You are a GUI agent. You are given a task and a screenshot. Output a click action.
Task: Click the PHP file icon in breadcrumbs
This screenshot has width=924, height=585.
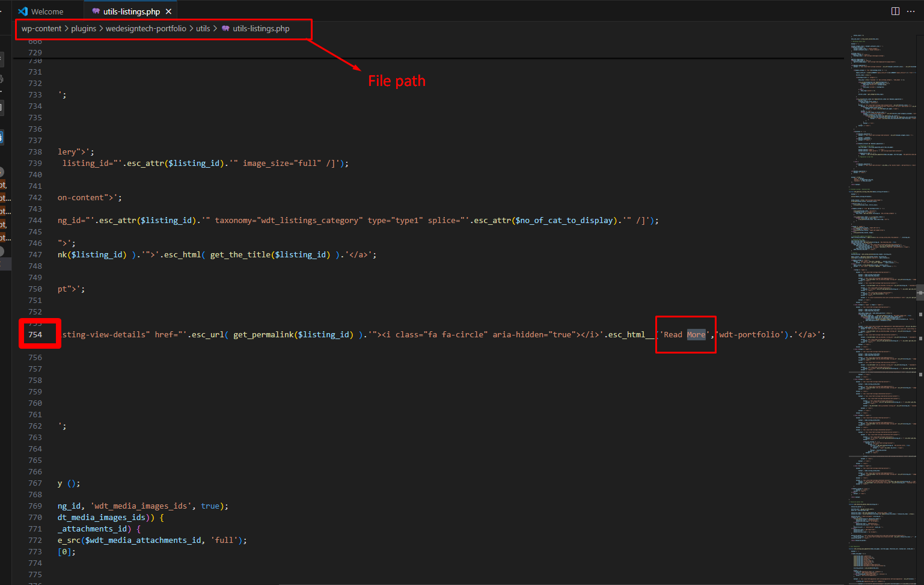(225, 28)
